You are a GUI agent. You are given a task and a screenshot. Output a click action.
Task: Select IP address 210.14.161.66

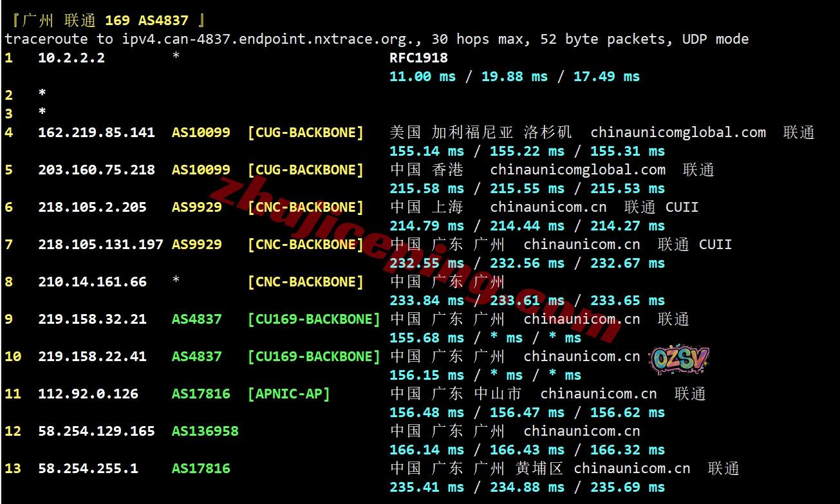[92, 282]
